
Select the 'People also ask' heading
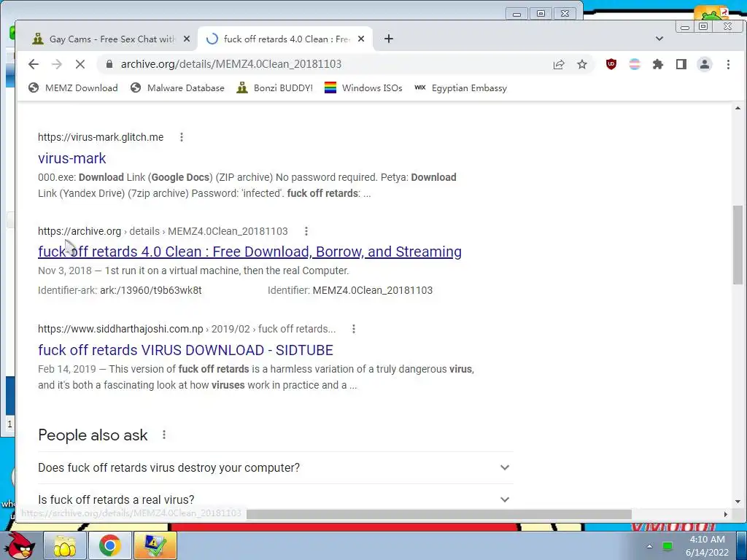[x=93, y=435]
